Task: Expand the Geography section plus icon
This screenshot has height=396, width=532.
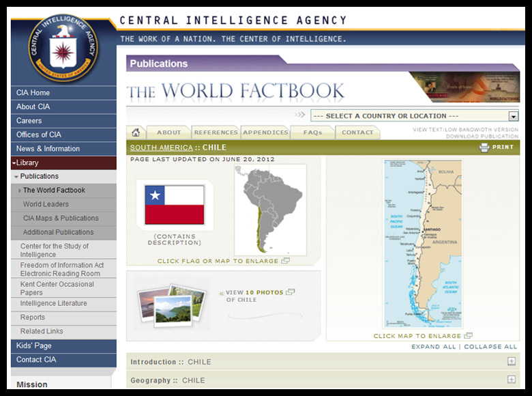Action: (511, 380)
